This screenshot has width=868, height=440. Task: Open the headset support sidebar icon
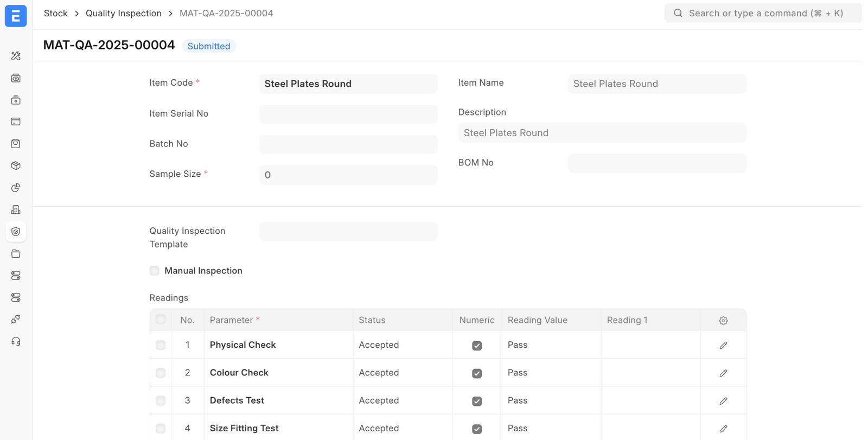[16, 341]
